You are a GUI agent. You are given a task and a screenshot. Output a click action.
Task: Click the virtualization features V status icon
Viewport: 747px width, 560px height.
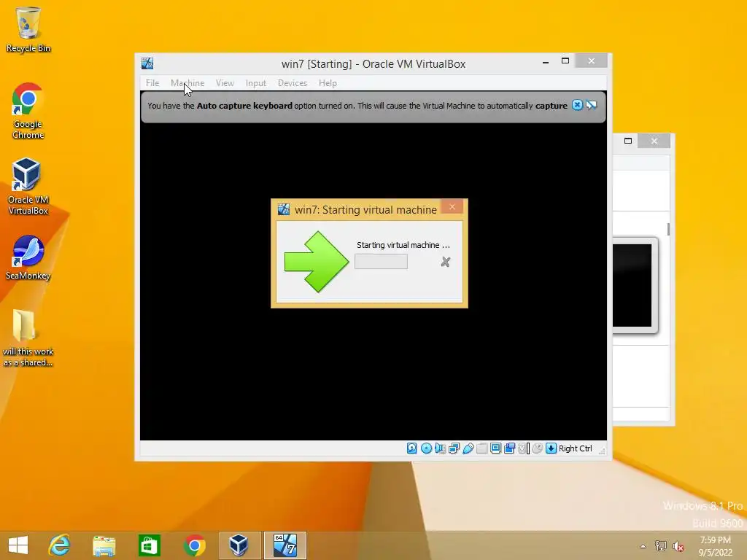(524, 448)
